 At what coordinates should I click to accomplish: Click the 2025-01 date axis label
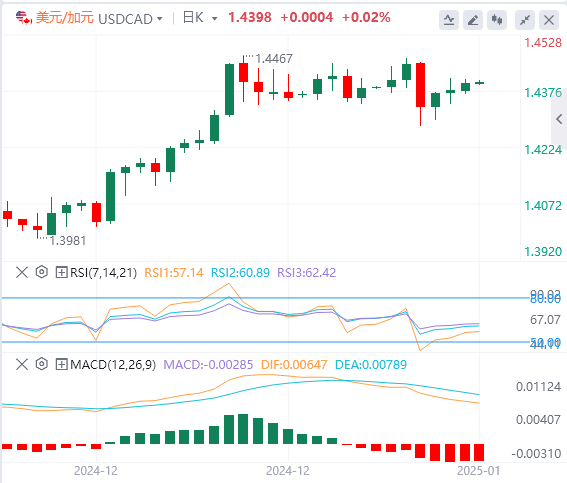[478, 471]
